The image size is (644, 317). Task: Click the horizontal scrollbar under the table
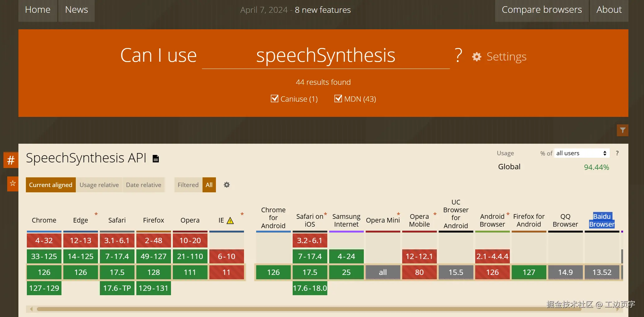(x=309, y=309)
